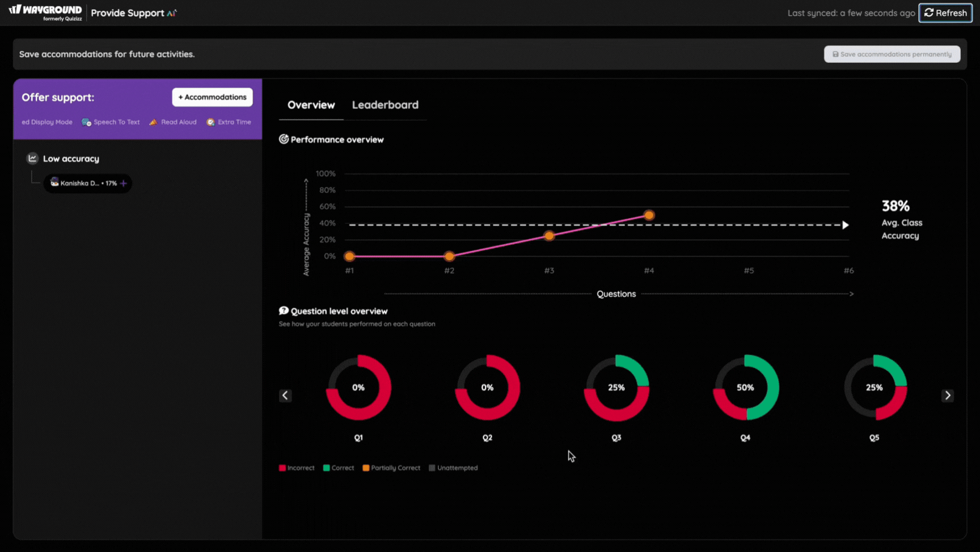Click the Read Aloud icon
This screenshot has width=980, height=552.
(153, 122)
